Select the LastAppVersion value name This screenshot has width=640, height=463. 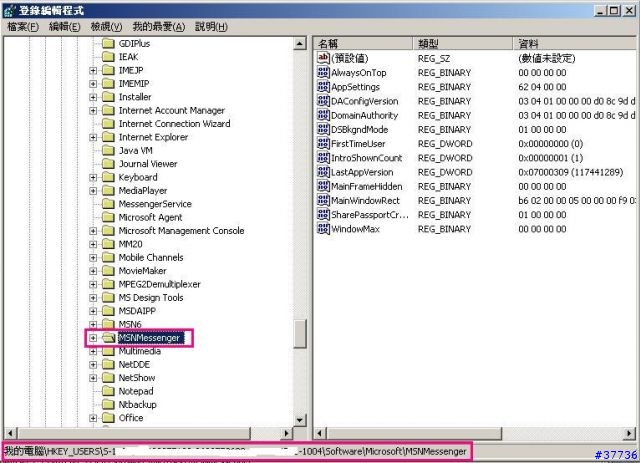coord(362,172)
